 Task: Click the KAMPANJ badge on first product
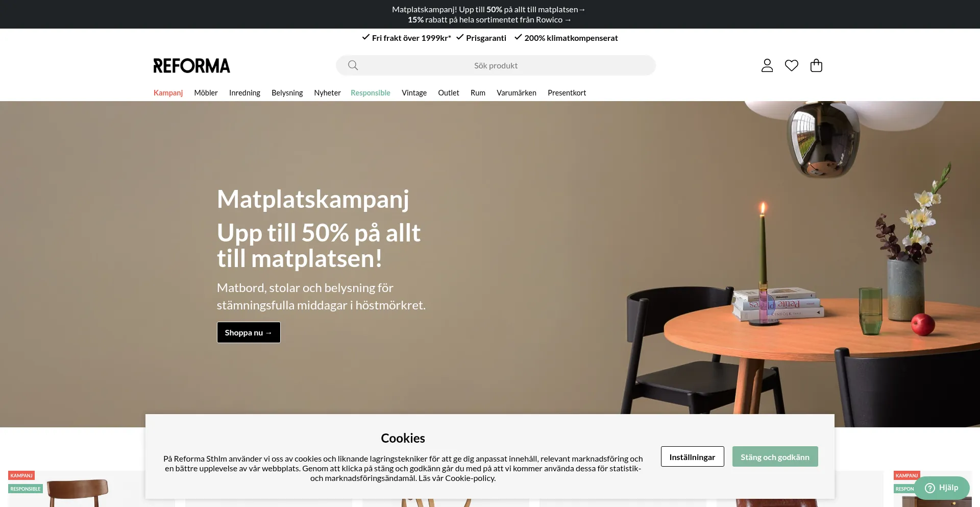pyautogui.click(x=21, y=475)
